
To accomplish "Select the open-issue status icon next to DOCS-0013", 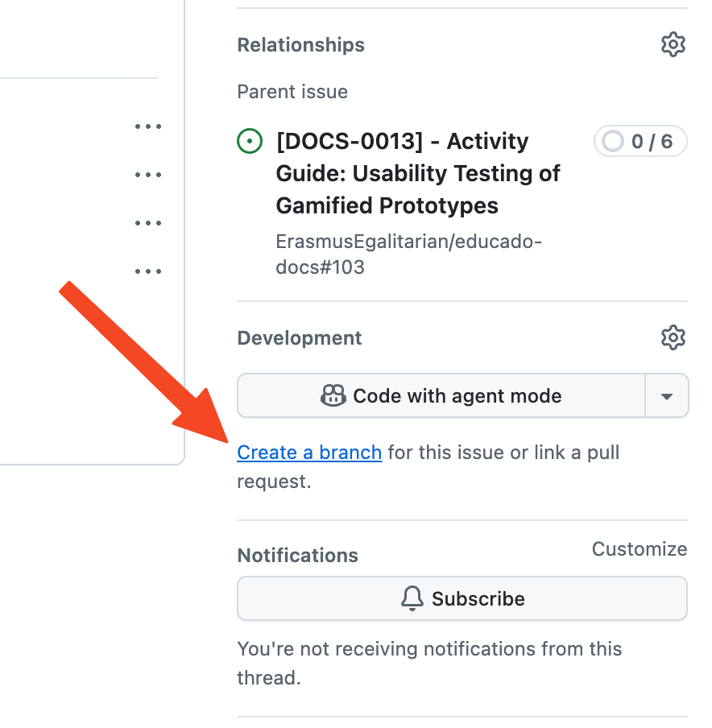I will pos(250,141).
